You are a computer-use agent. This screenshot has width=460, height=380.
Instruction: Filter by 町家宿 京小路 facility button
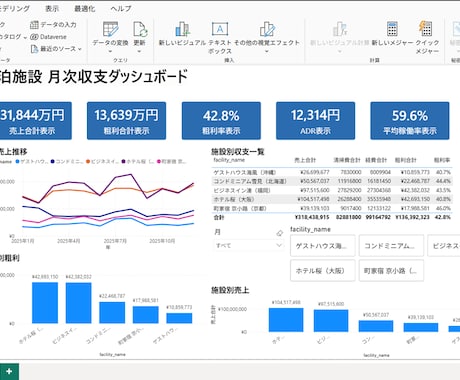[391, 271]
